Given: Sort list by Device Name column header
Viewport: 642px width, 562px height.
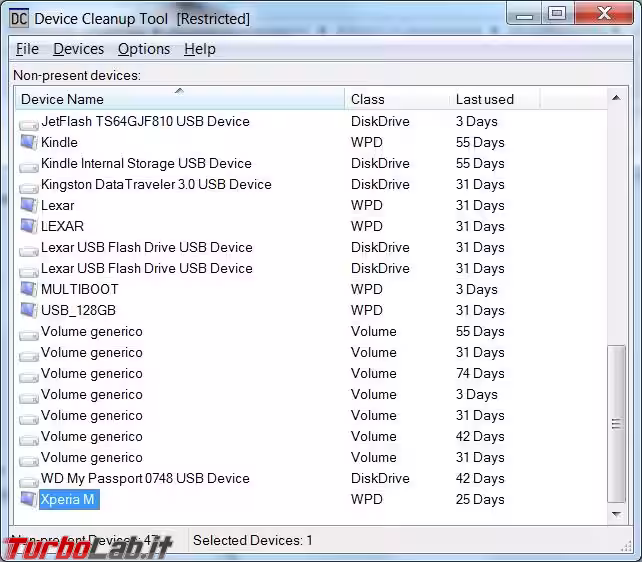Looking at the screenshot, I should [x=180, y=99].
